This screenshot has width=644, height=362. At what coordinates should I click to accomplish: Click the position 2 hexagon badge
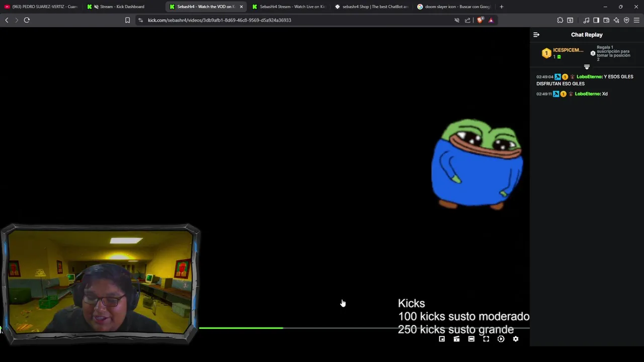593,53
